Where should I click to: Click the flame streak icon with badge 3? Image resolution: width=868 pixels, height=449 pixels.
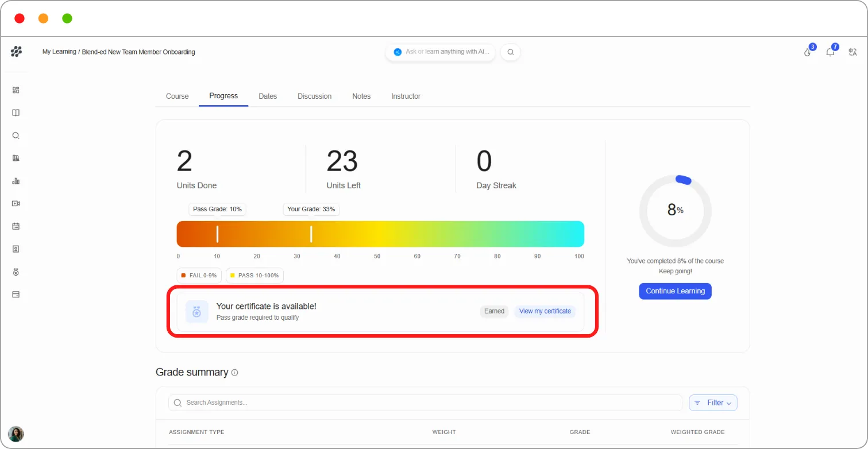808,52
